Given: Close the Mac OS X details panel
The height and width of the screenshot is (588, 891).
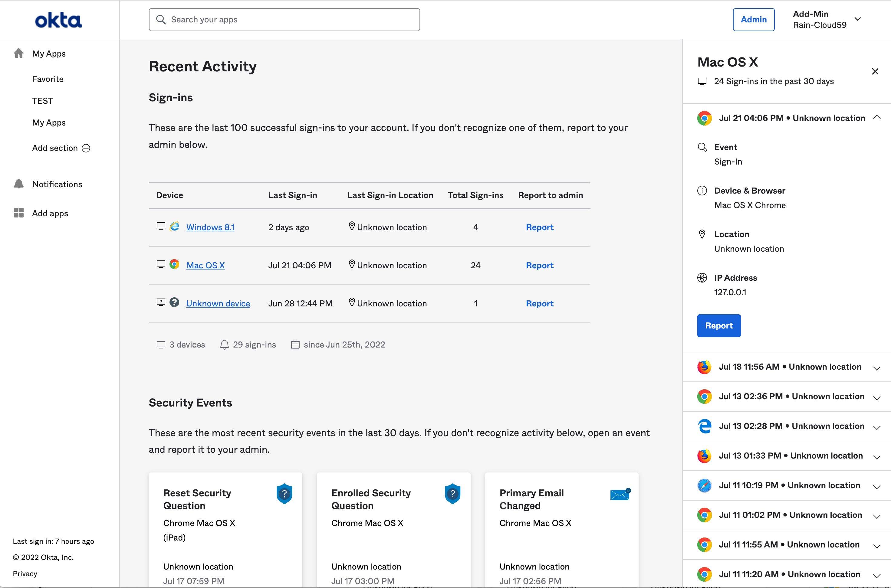Looking at the screenshot, I should pyautogui.click(x=875, y=71).
